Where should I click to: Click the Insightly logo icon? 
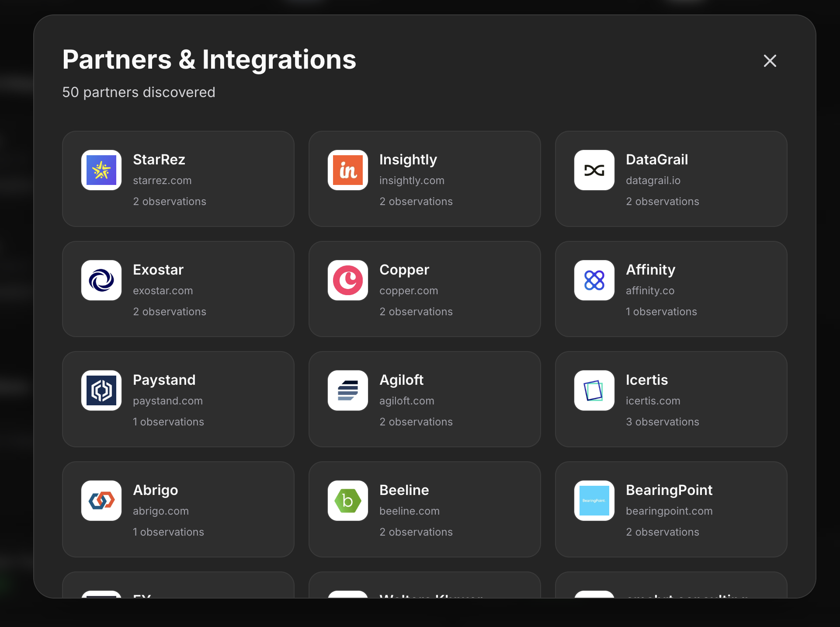347,170
